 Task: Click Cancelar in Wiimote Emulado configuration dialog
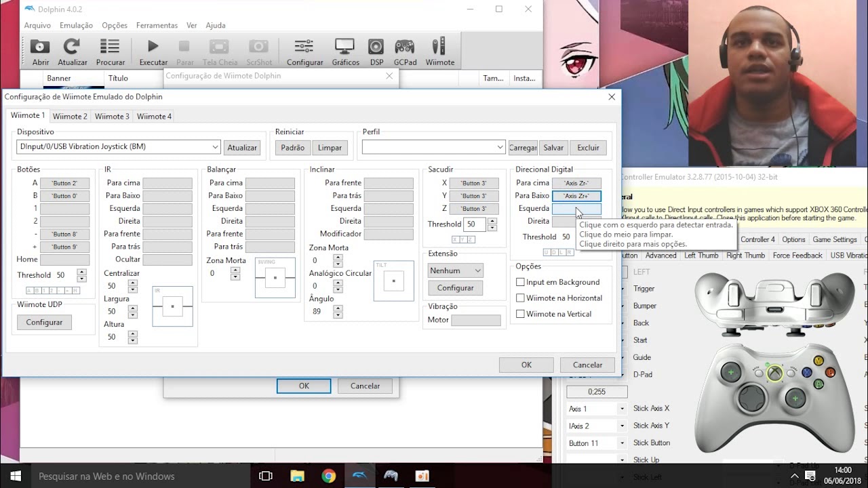click(x=587, y=365)
